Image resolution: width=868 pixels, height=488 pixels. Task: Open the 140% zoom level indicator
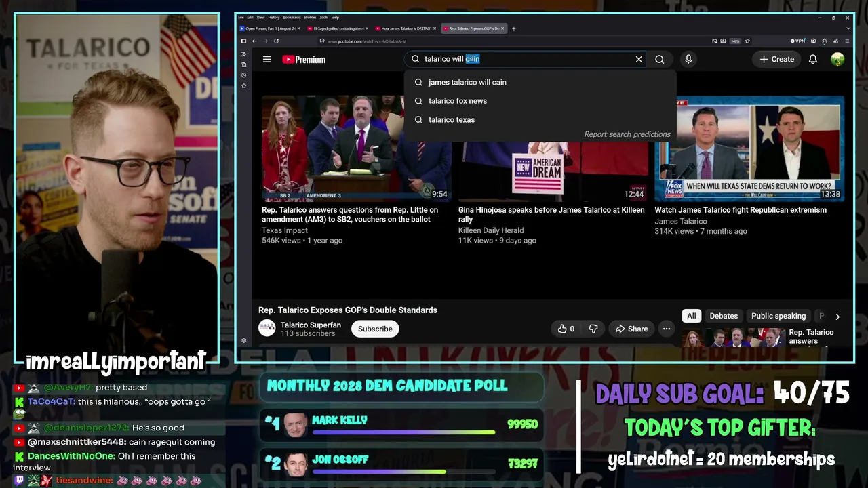point(735,41)
